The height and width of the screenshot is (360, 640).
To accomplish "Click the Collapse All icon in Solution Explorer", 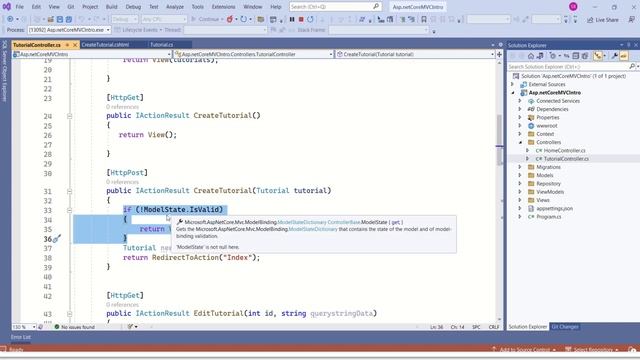I will (576, 56).
